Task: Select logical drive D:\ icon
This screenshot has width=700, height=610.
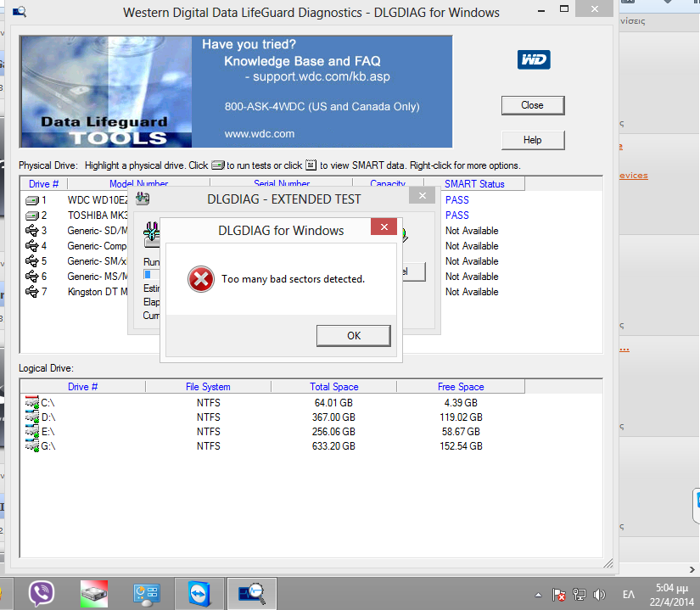Action: (32, 417)
